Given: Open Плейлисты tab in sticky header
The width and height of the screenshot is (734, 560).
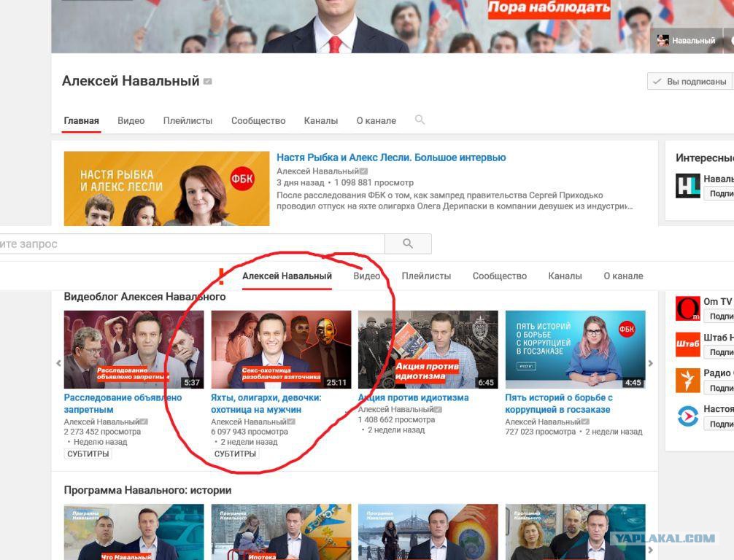Looking at the screenshot, I should point(426,276).
